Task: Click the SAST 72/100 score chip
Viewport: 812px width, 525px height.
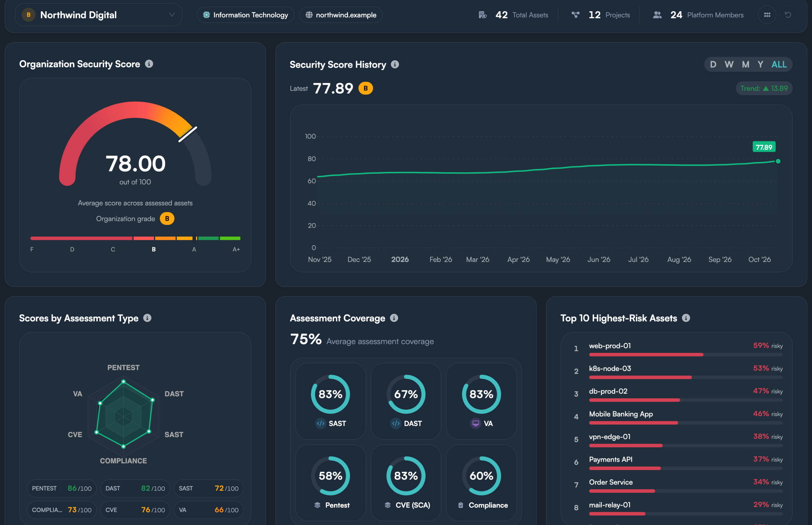Action: (209, 488)
